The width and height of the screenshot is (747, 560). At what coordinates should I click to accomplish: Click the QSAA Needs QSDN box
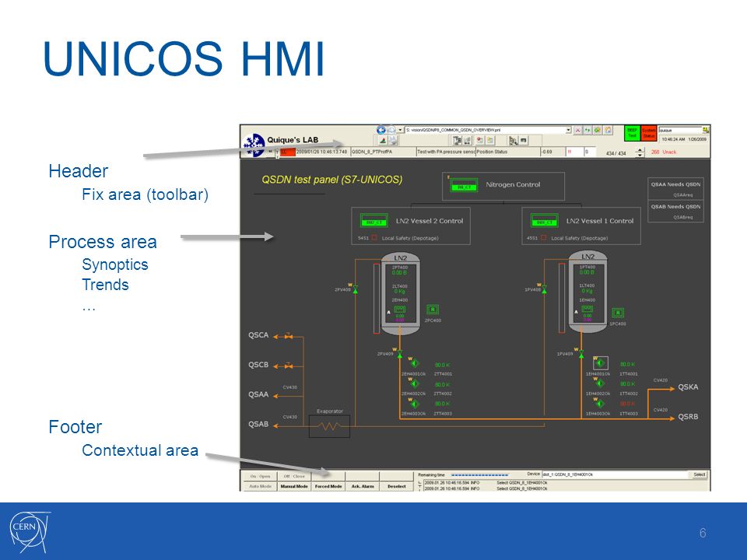click(675, 188)
